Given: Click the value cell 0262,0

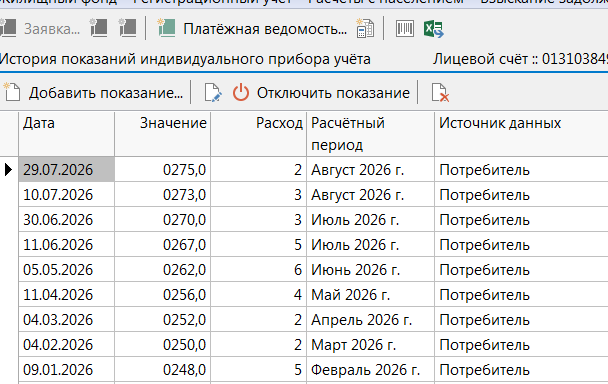Looking at the screenshot, I should tap(162, 270).
